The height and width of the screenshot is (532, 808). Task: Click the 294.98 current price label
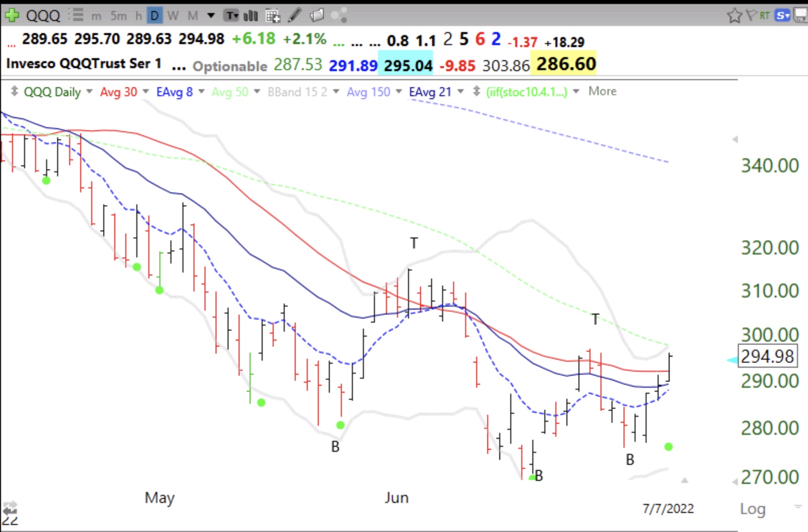(767, 356)
